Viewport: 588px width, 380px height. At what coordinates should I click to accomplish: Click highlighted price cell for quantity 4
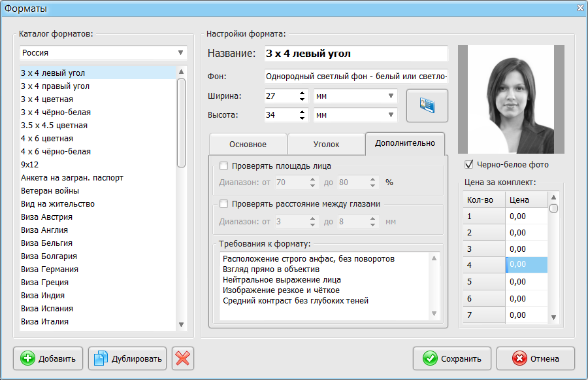point(527,265)
